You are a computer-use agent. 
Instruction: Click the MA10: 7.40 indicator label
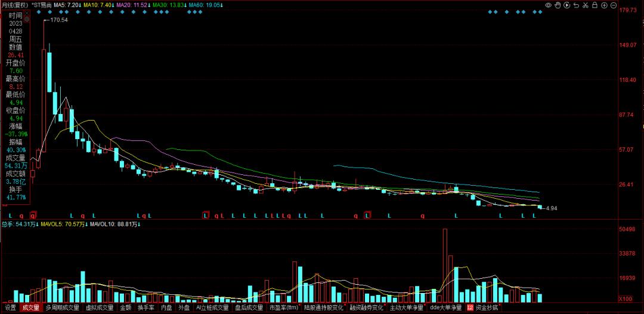click(x=98, y=5)
